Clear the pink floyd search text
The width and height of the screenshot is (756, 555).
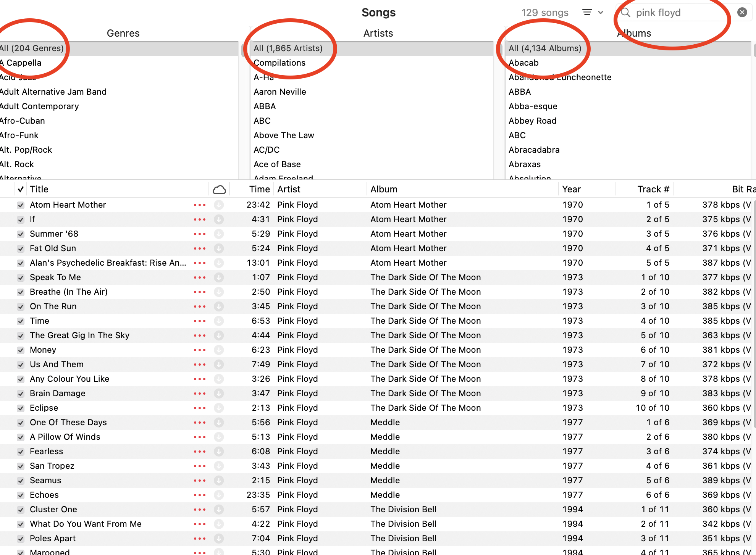coord(742,12)
